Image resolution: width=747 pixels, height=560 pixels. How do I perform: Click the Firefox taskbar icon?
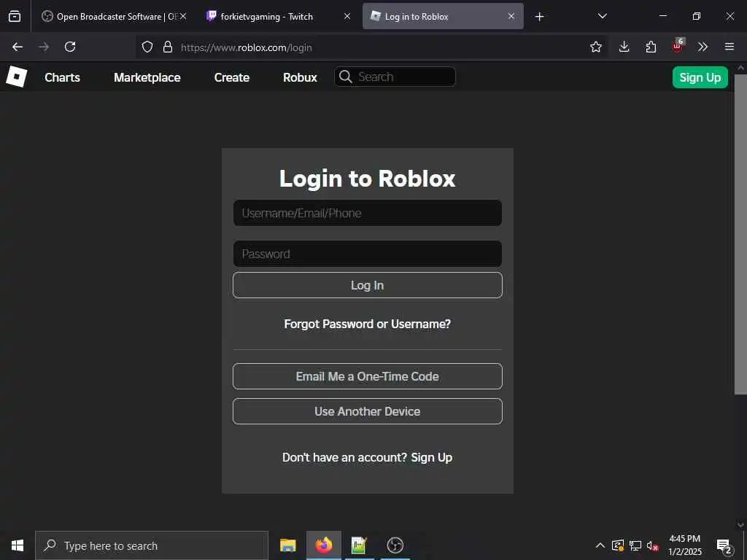click(323, 545)
